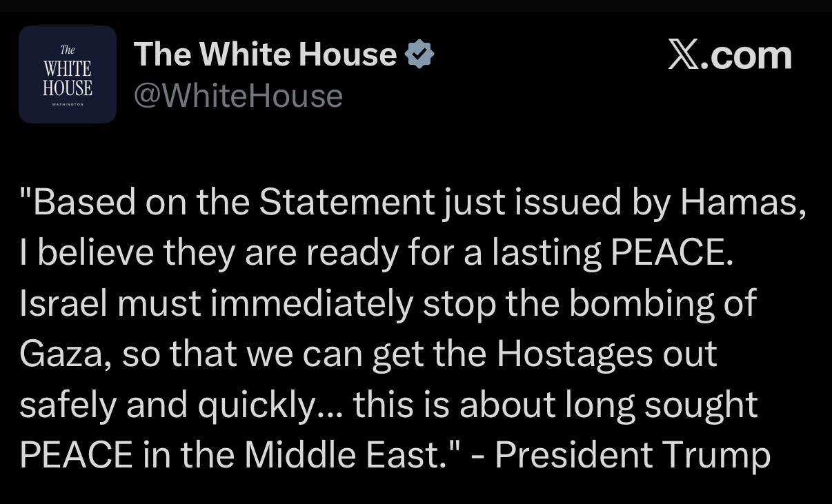Click the word "Gaza" in the tweet
The width and height of the screenshot is (832, 504).
coord(61,354)
